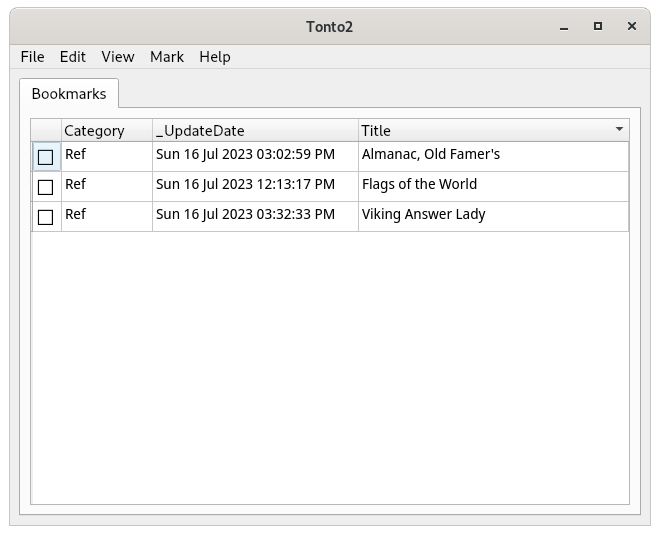
Task: Check the box for Almanac, Old Famer's row
Action: point(45,157)
